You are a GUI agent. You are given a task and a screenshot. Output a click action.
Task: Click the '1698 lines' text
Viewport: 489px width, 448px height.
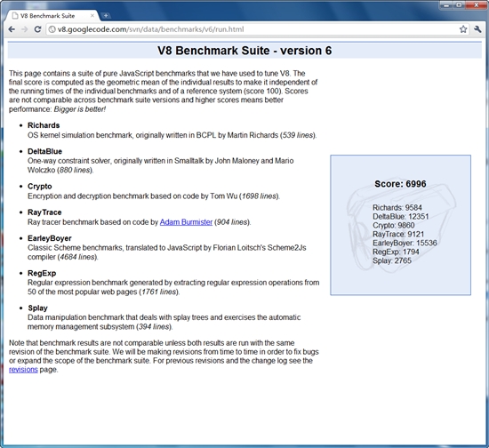(x=259, y=196)
